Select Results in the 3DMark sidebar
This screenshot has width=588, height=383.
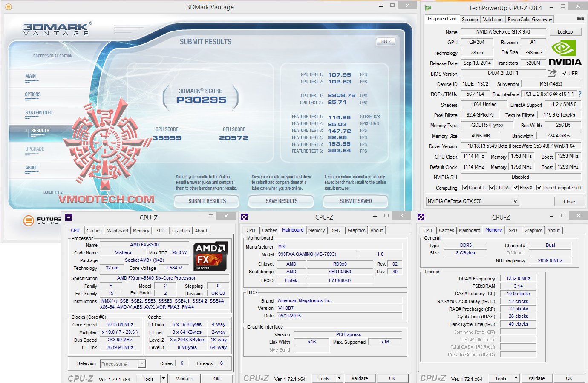pyautogui.click(x=40, y=131)
